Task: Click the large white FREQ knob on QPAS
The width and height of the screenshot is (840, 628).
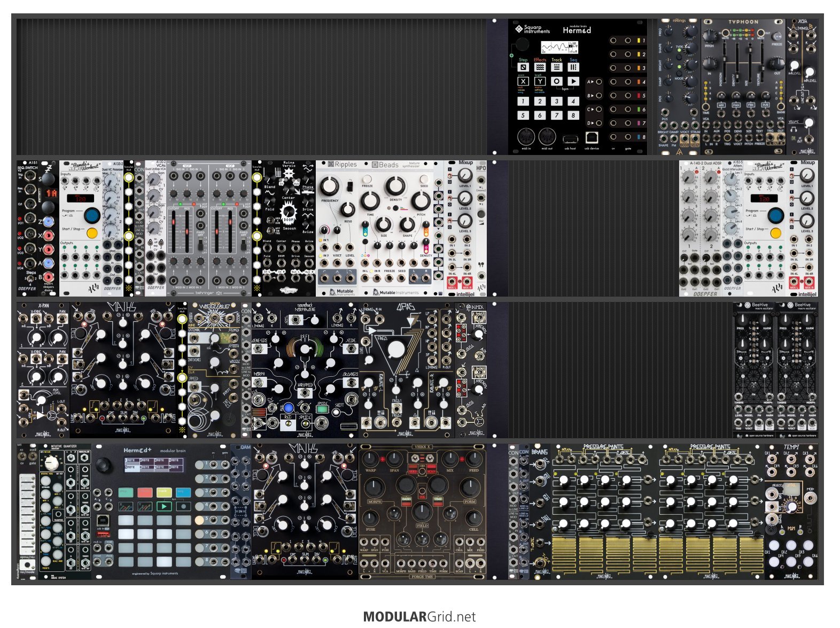Action: coord(396,349)
